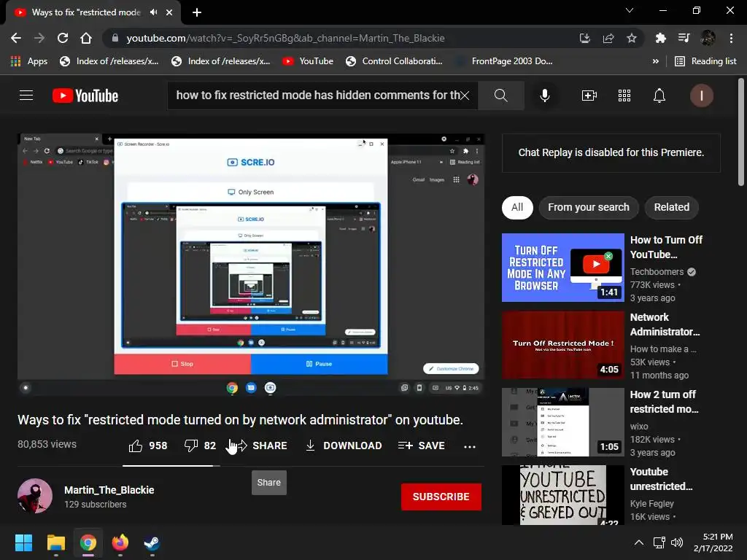Open the Chrome extensions puzzle icon
The image size is (747, 560).
coord(660,38)
